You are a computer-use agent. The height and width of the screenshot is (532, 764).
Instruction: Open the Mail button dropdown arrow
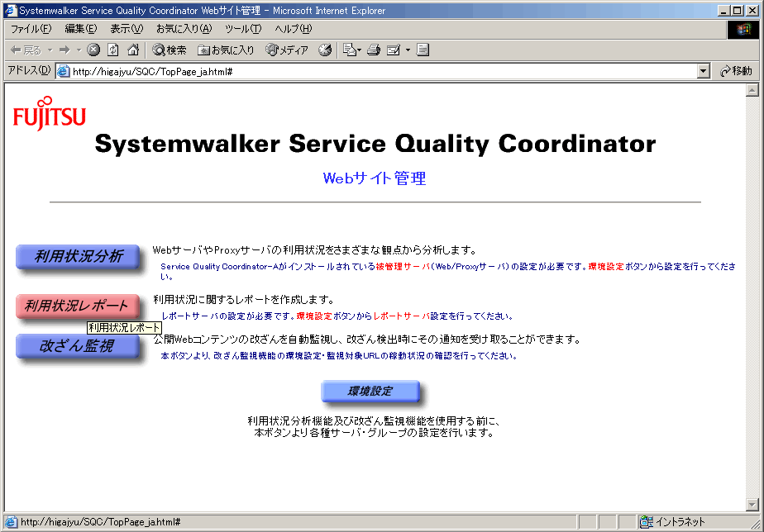coord(408,50)
